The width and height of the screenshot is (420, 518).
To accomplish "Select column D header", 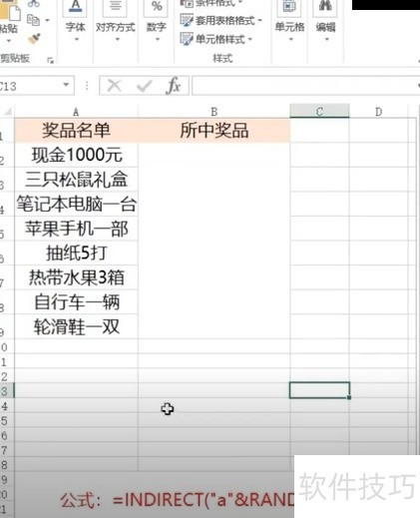I will (x=378, y=112).
